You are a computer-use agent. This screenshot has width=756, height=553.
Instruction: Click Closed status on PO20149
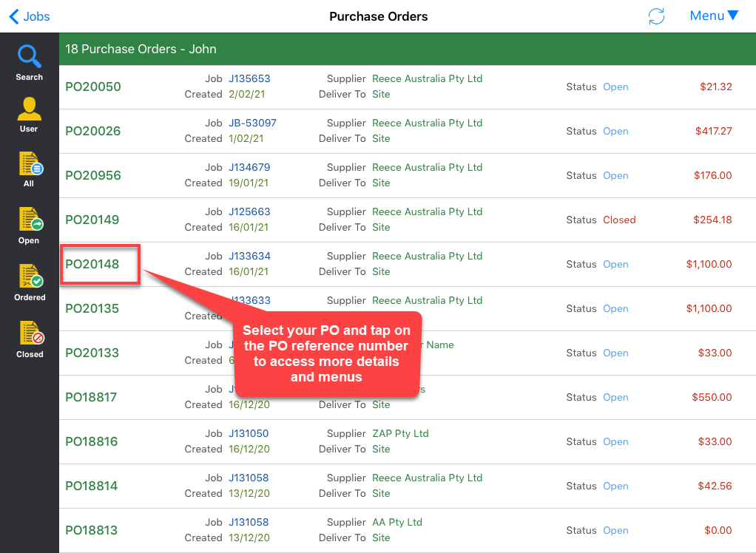tap(619, 220)
